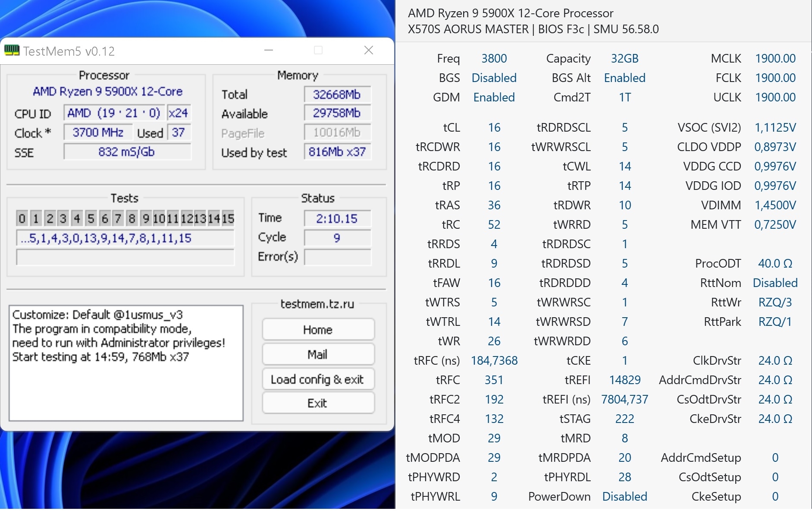The image size is (812, 511).
Task: Click the test sequence order field
Action: 125,238
